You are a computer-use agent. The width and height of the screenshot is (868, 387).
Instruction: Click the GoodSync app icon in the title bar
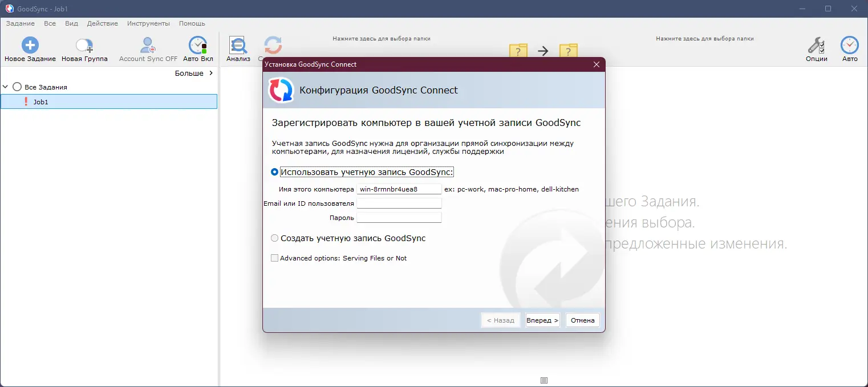(9, 9)
